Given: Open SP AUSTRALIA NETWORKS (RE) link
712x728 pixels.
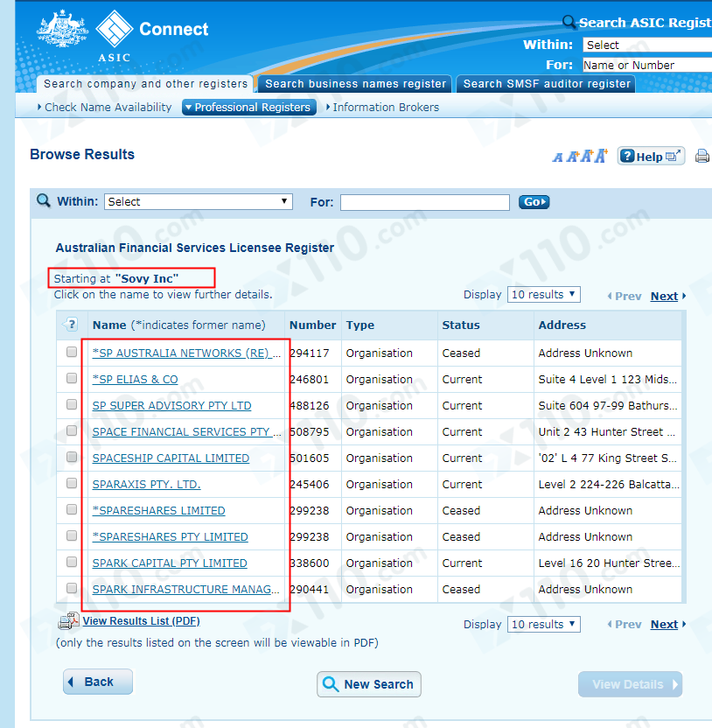Looking at the screenshot, I should pos(186,353).
